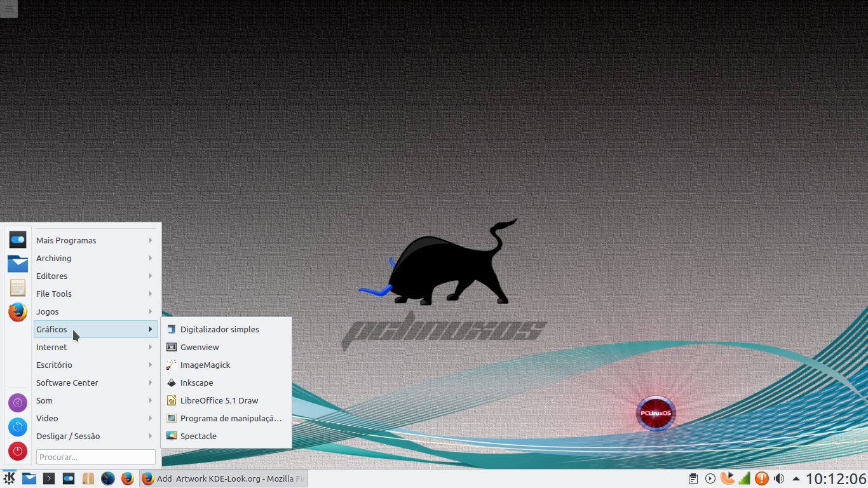Open the settings toggle icon in taskbar
Image resolution: width=868 pixels, height=488 pixels.
point(69,478)
